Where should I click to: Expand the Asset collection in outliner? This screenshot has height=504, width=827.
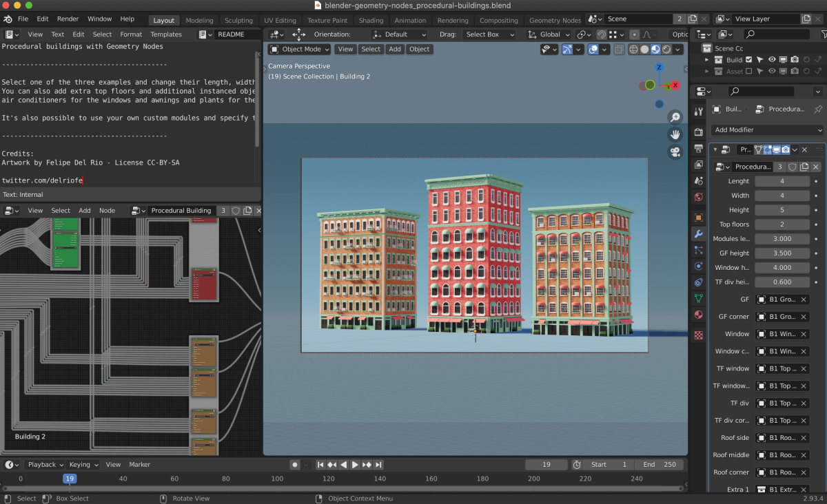pyautogui.click(x=706, y=71)
